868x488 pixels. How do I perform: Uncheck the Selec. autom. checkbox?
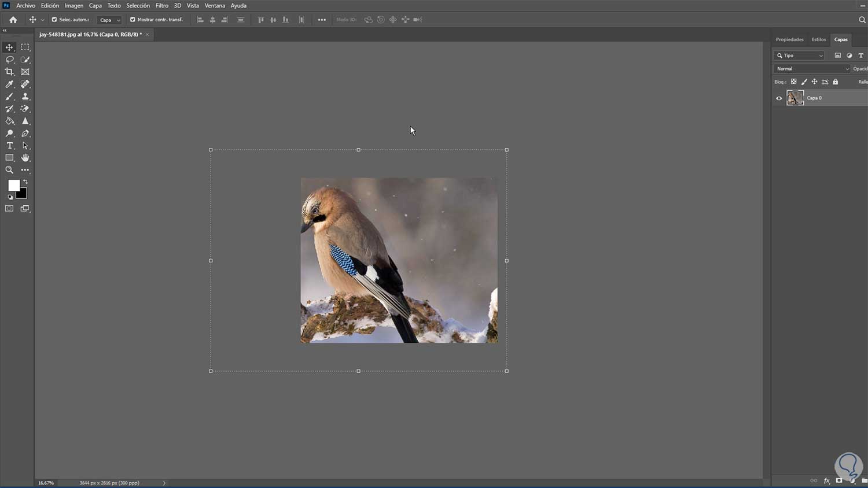[x=54, y=20]
